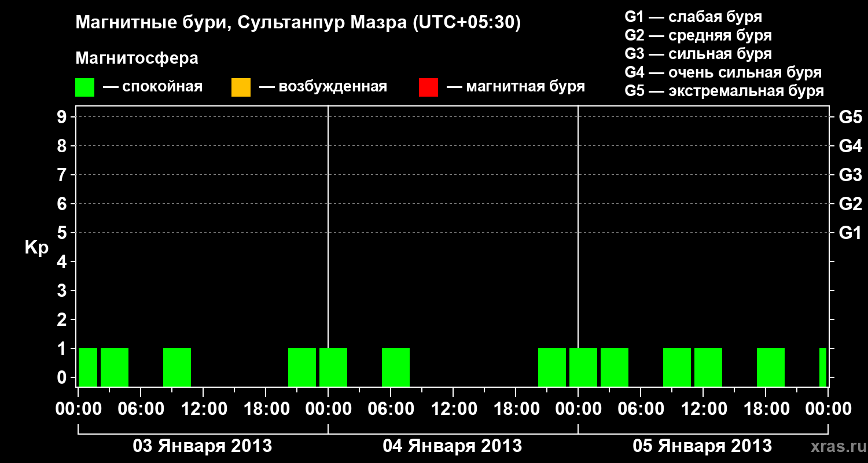Click the 'G1' right-axis tick label
Image resolution: width=868 pixels, height=463 pixels.
[850, 233]
